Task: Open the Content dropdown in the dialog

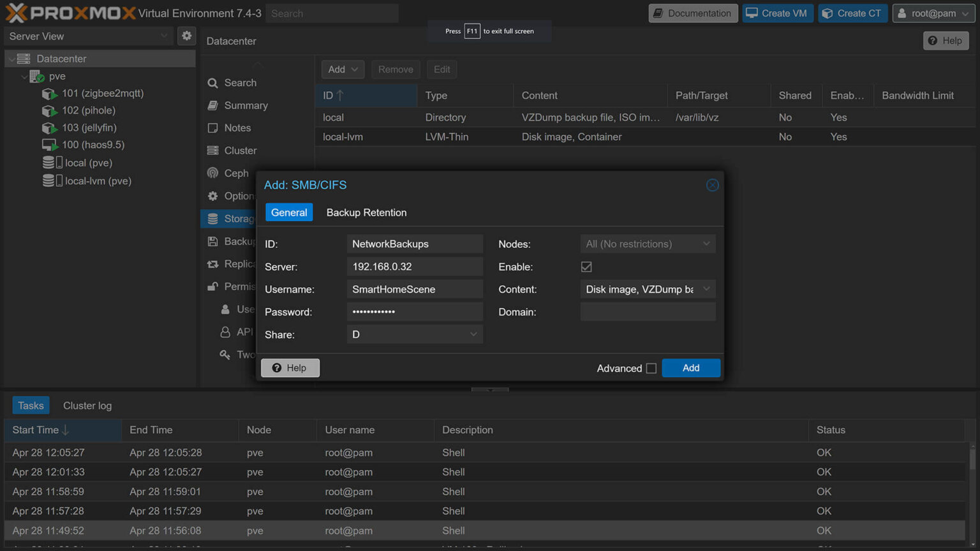Action: pos(706,289)
